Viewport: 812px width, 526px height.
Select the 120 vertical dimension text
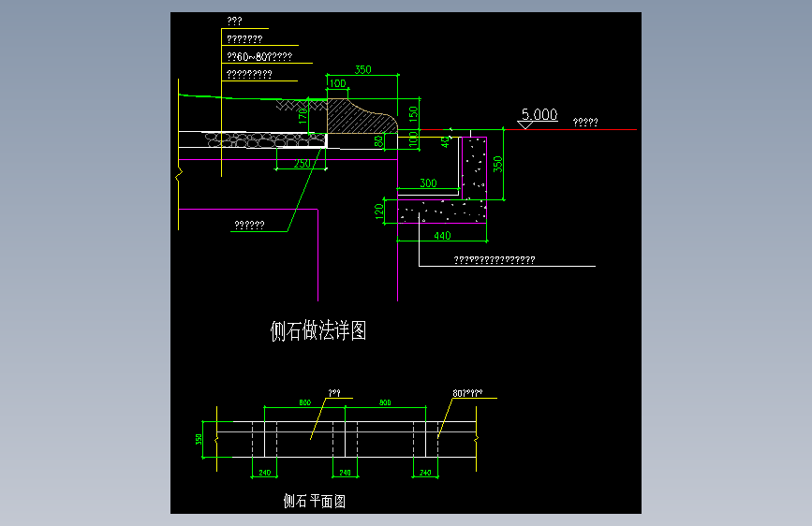(x=379, y=212)
